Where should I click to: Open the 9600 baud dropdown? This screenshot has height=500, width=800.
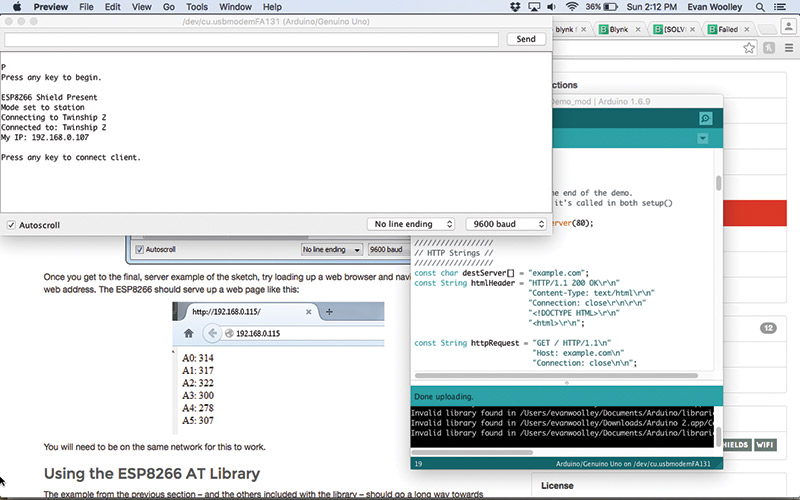click(507, 224)
